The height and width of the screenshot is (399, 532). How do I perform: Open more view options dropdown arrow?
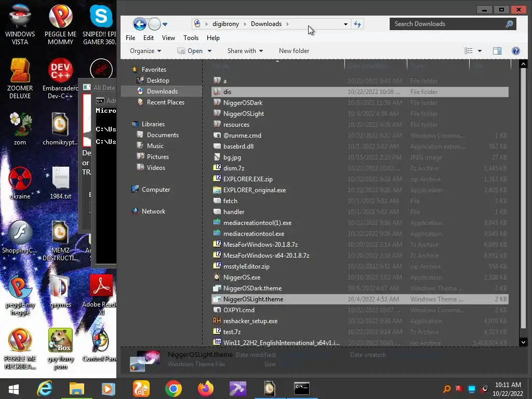coord(480,51)
